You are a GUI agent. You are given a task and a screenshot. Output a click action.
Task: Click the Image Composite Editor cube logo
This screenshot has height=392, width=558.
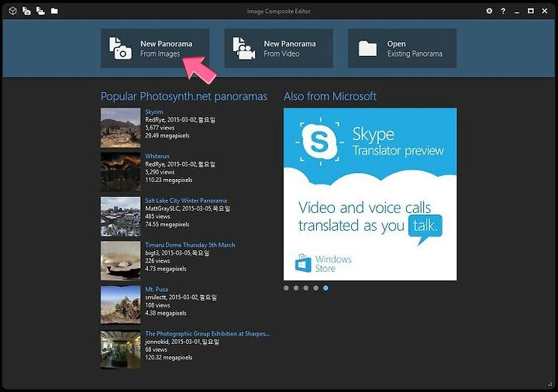13,11
